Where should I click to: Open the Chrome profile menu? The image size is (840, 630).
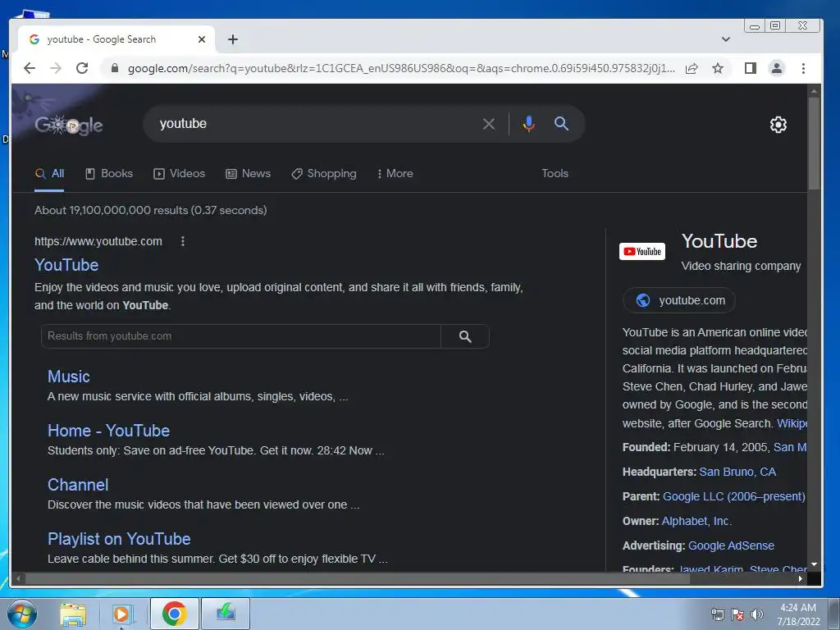(x=777, y=68)
